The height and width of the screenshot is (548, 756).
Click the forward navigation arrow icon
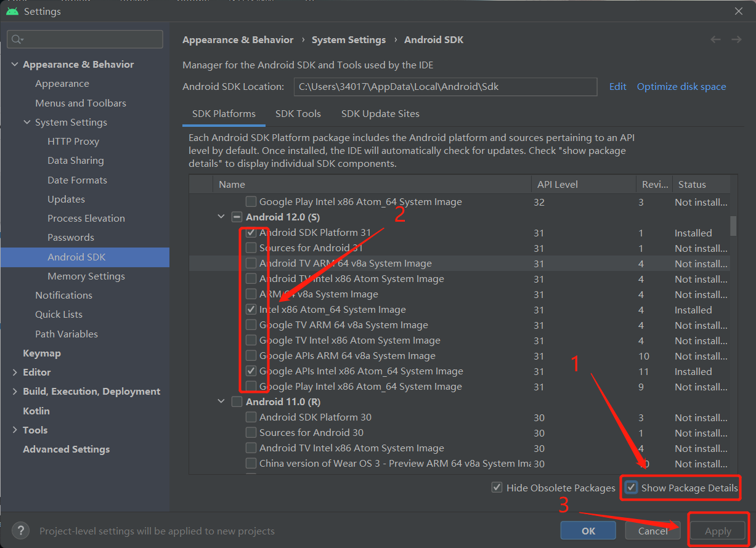click(x=736, y=39)
